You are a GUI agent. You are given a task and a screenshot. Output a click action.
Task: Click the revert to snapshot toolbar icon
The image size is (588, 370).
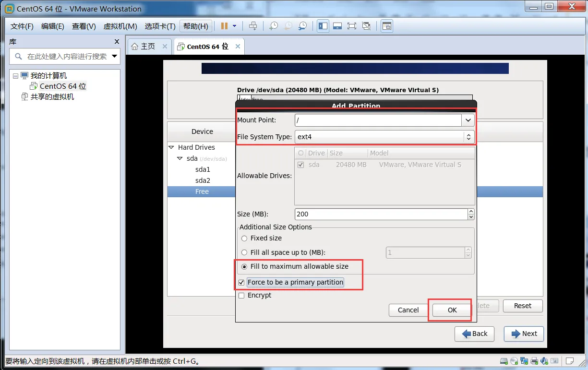288,26
